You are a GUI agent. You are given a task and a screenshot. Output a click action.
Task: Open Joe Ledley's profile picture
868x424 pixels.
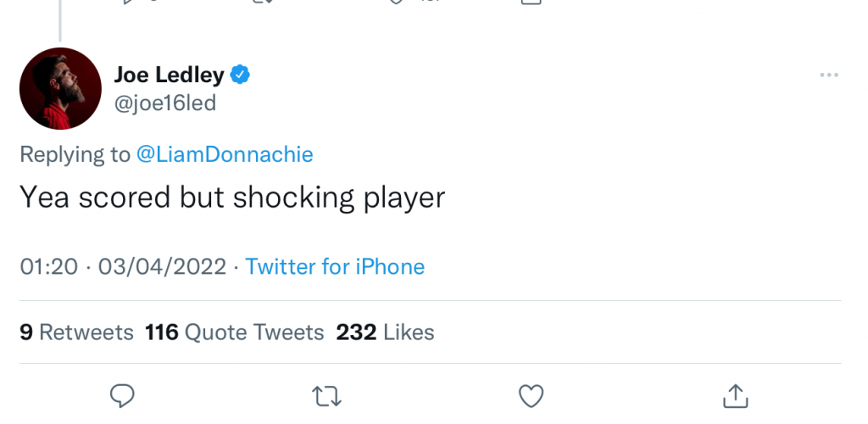coord(60,88)
